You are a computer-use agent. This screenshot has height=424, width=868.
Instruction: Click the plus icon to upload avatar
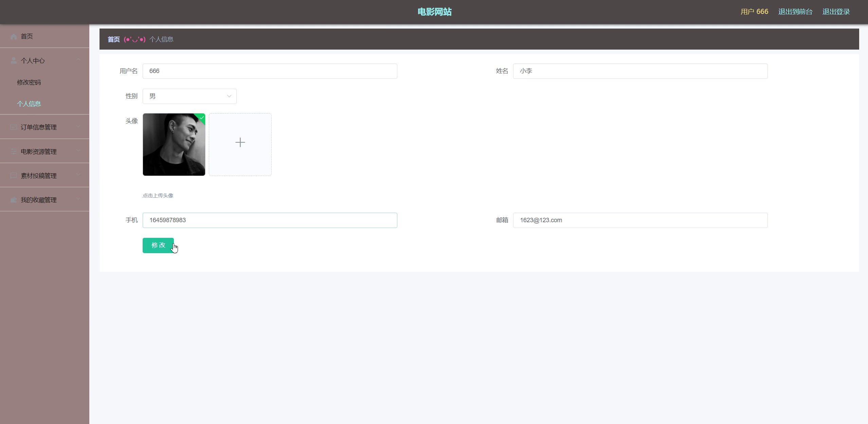tap(240, 142)
